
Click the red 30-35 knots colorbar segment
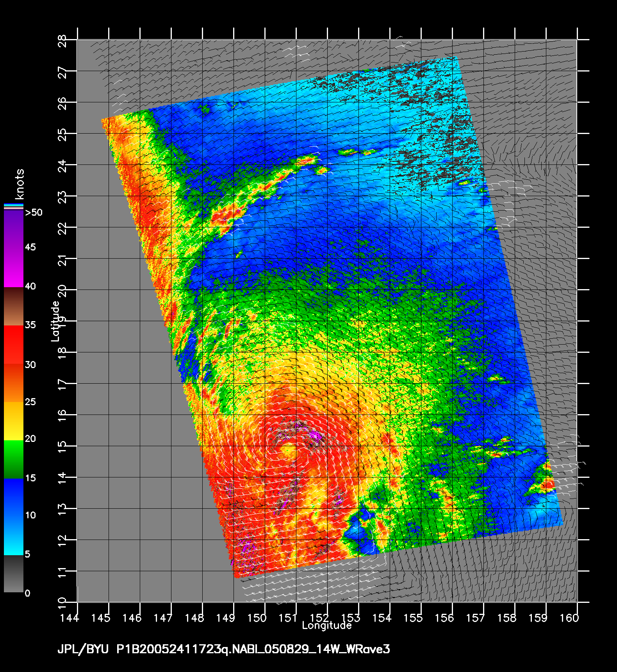point(14,345)
